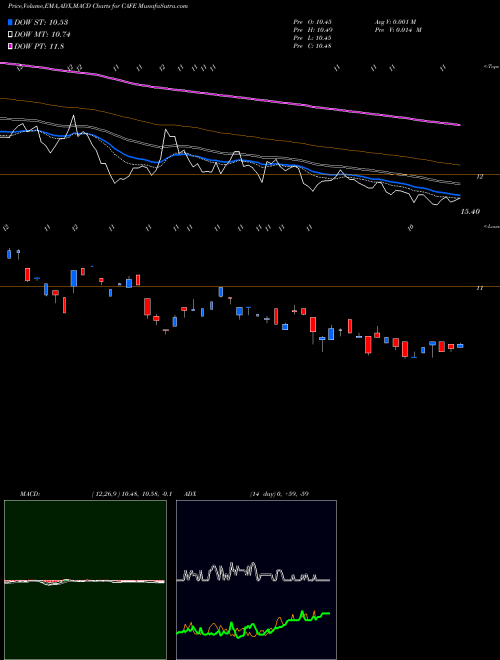Screen dimensions: 500x660
Task: Click the MACD: panel heading
Action: [x=30, y=494]
